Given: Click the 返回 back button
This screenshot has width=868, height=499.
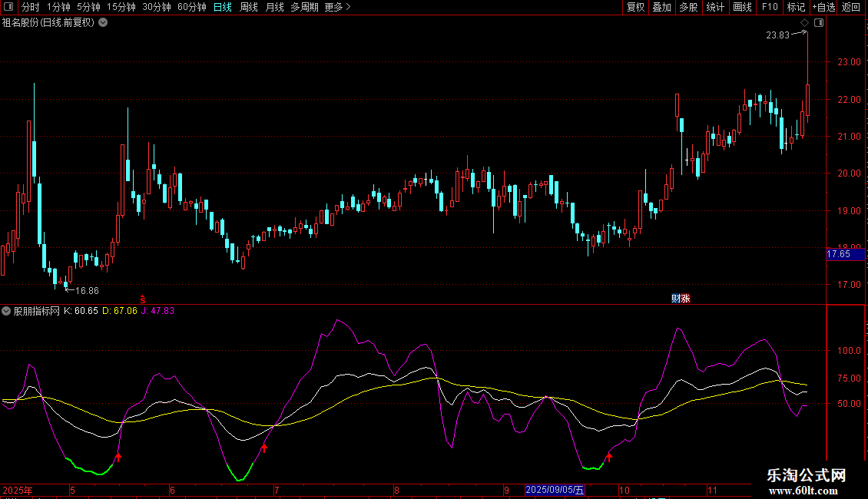Looking at the screenshot, I should coord(851,7).
